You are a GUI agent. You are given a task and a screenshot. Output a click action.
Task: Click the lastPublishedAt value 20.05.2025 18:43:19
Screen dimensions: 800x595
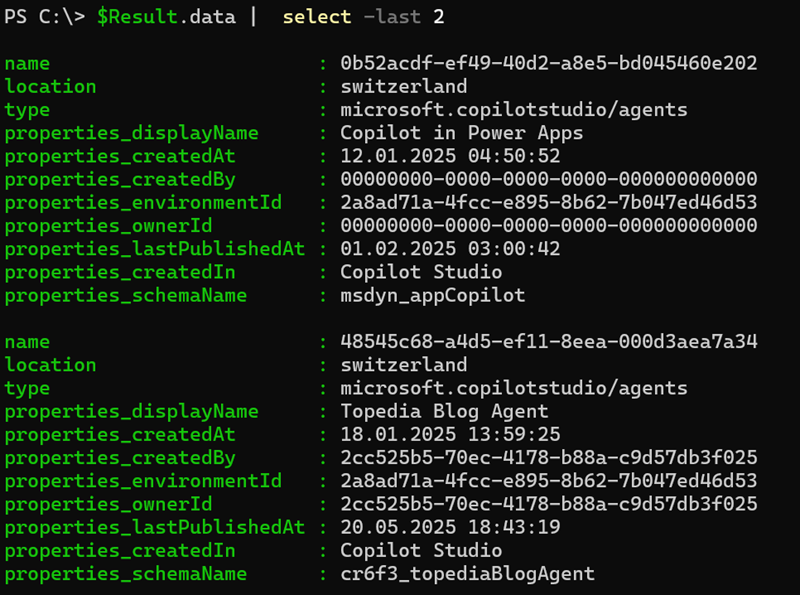[x=450, y=527]
